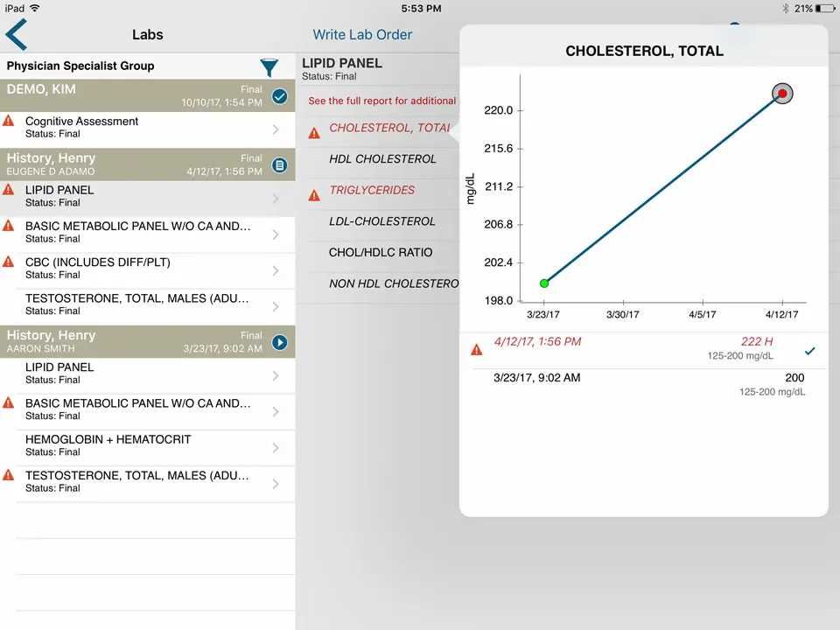Tap the checkmark beside the 222 H result

pos(809,351)
